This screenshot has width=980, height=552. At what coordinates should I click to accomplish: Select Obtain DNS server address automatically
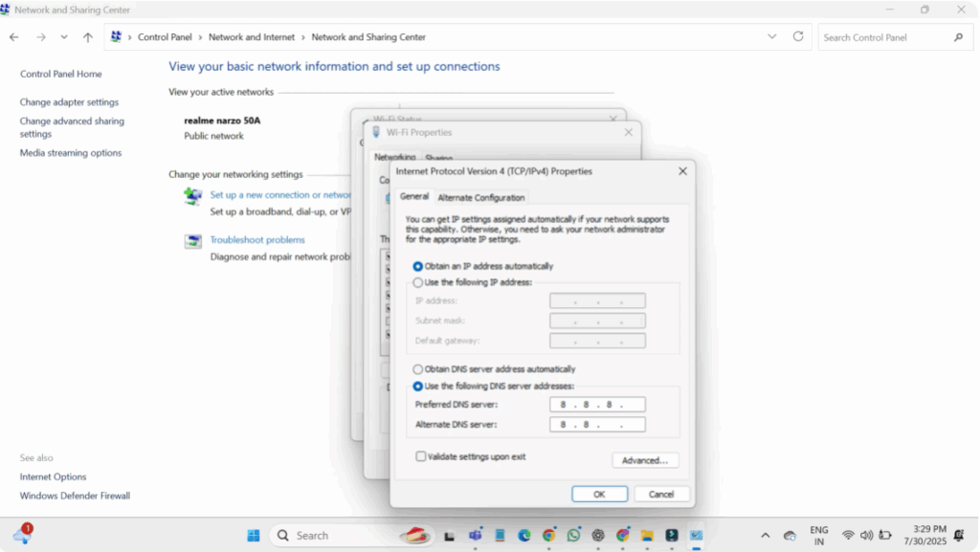[417, 369]
